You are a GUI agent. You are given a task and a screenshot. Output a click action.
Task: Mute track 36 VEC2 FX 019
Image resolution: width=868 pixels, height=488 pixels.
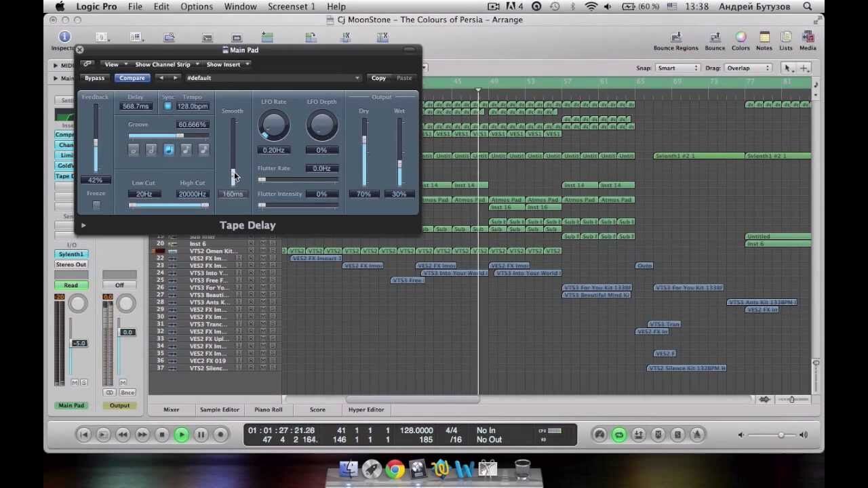pyautogui.click(x=262, y=361)
